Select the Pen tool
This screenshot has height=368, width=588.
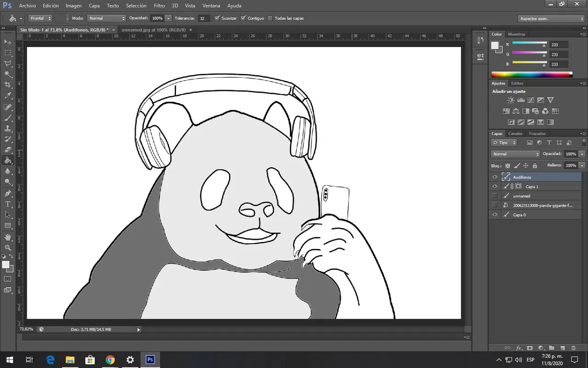pos(8,193)
